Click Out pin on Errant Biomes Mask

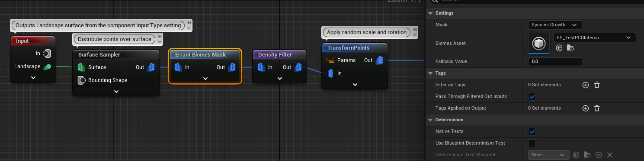232,67
